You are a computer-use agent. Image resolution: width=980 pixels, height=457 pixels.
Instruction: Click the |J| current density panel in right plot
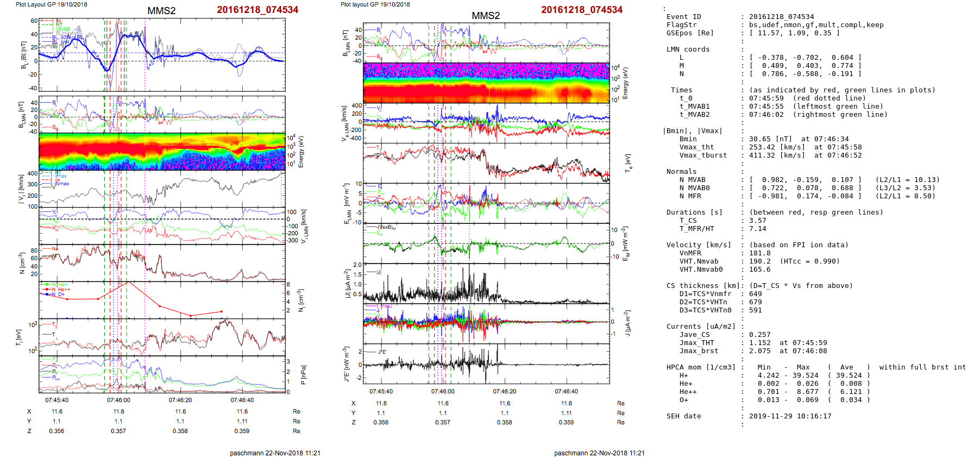tap(486, 284)
